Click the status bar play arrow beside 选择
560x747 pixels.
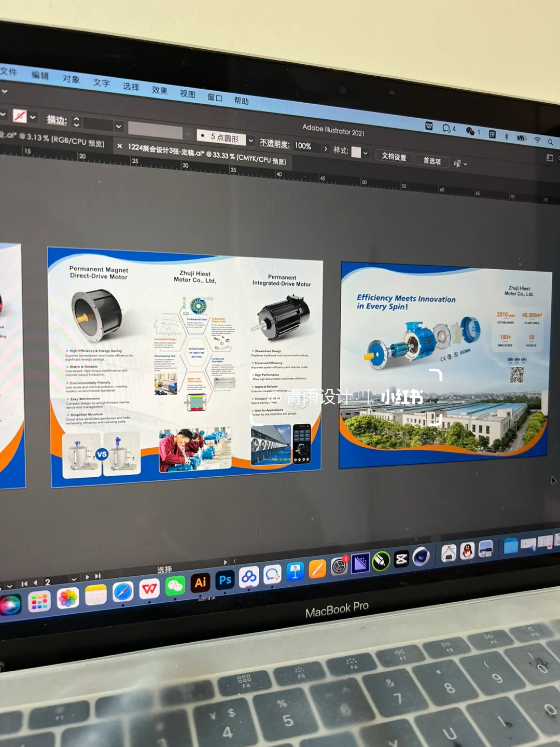225,562
